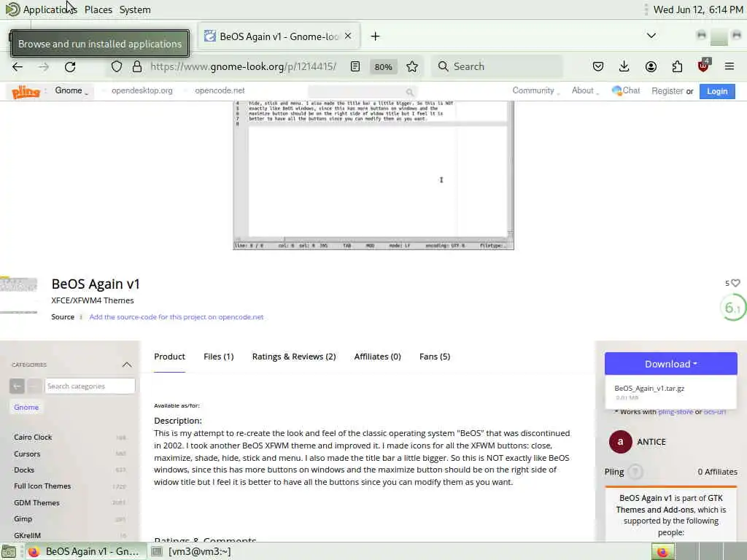Open a new tab with plus icon

click(376, 36)
